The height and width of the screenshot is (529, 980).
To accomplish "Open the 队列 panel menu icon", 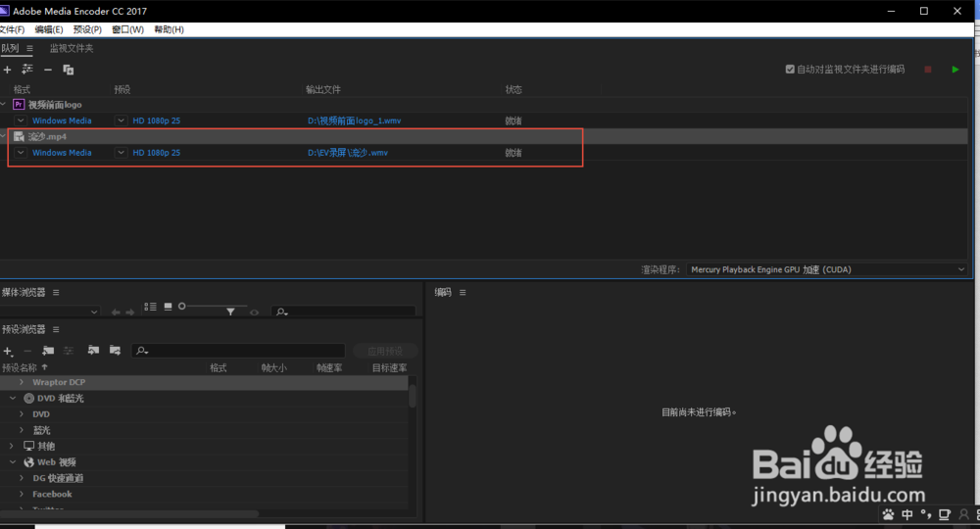I will coord(29,48).
